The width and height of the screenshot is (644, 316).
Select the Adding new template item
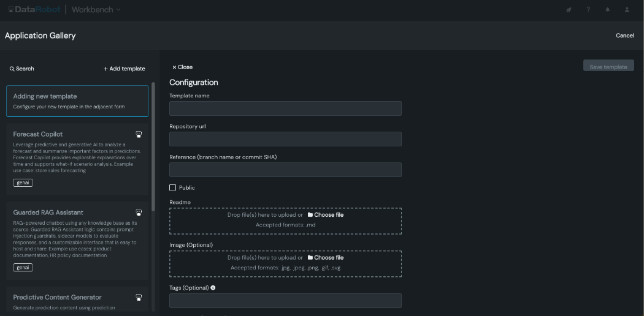(77, 101)
